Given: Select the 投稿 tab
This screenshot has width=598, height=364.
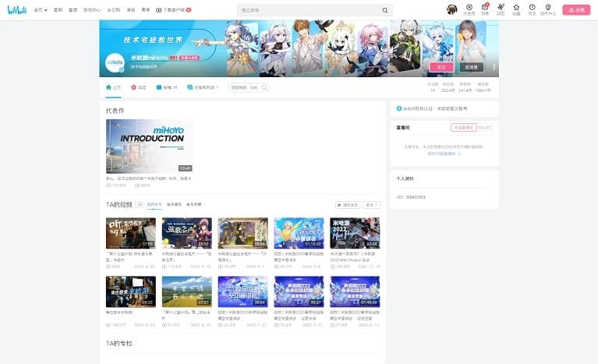Looking at the screenshot, I should click(x=167, y=87).
